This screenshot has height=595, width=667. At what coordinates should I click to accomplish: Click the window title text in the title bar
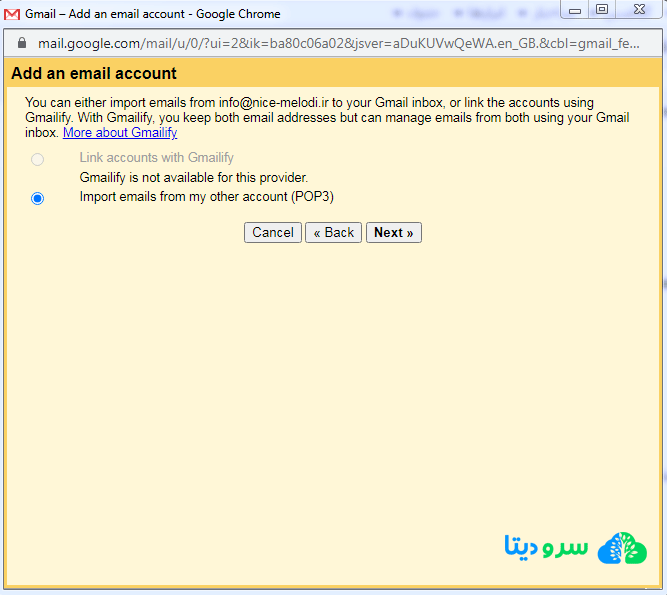pos(152,14)
